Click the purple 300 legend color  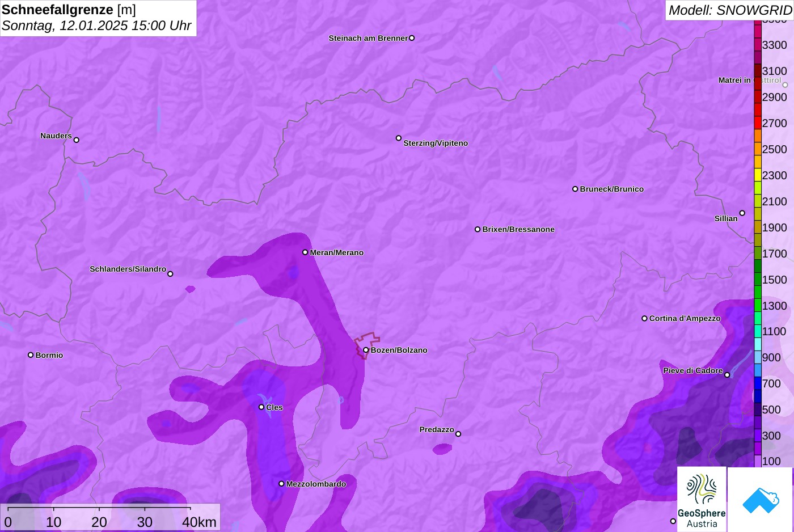point(758,436)
